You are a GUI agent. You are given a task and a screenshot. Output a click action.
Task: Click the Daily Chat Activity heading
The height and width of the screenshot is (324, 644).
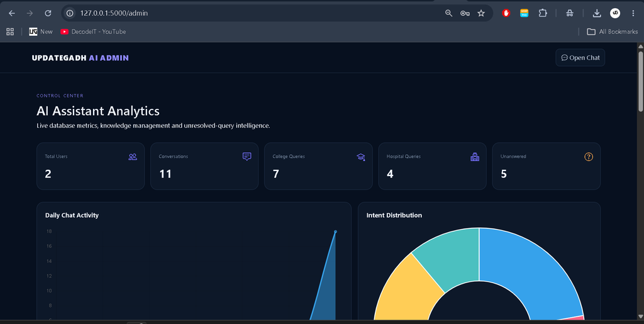tap(72, 215)
